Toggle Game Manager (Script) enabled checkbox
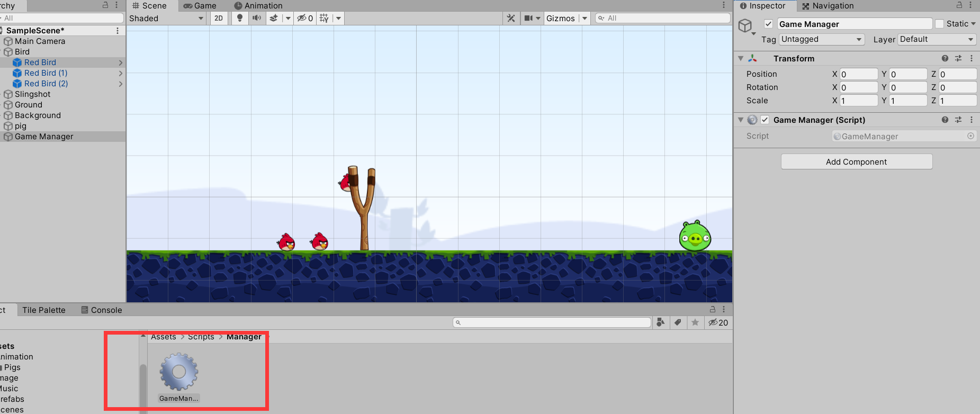Image resolution: width=980 pixels, height=414 pixels. [765, 120]
